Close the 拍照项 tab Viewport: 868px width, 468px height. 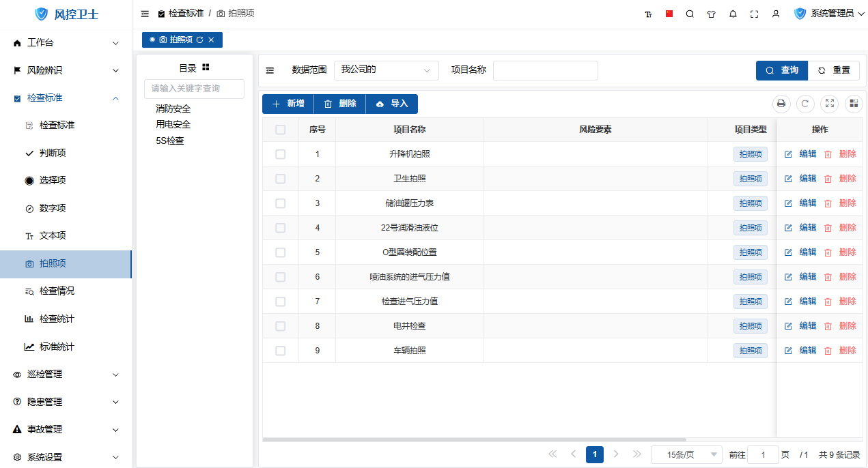(x=211, y=40)
